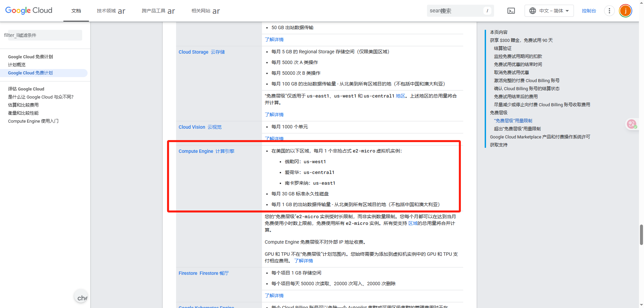Click the 本页内容 heading
This screenshot has width=644, height=308.
499,32
